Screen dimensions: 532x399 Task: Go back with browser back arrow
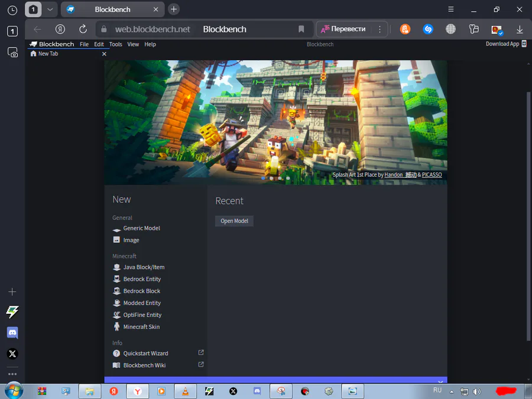coord(37,29)
